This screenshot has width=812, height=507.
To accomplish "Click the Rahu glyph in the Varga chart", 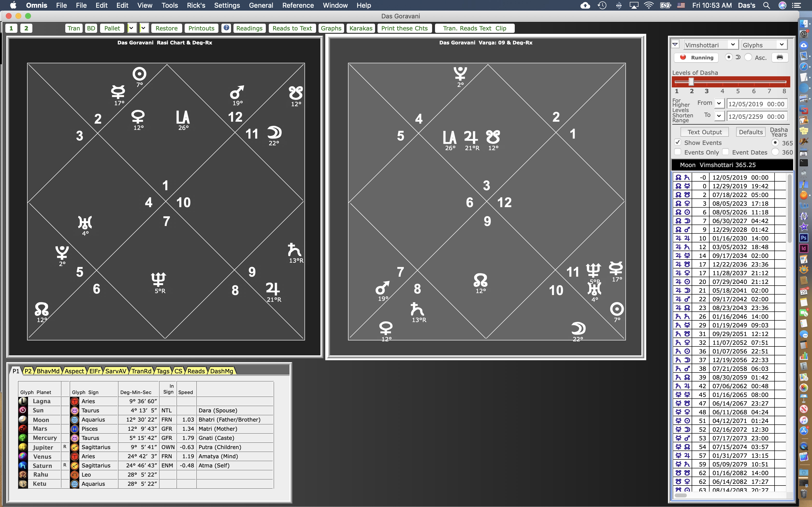I will pos(480,280).
